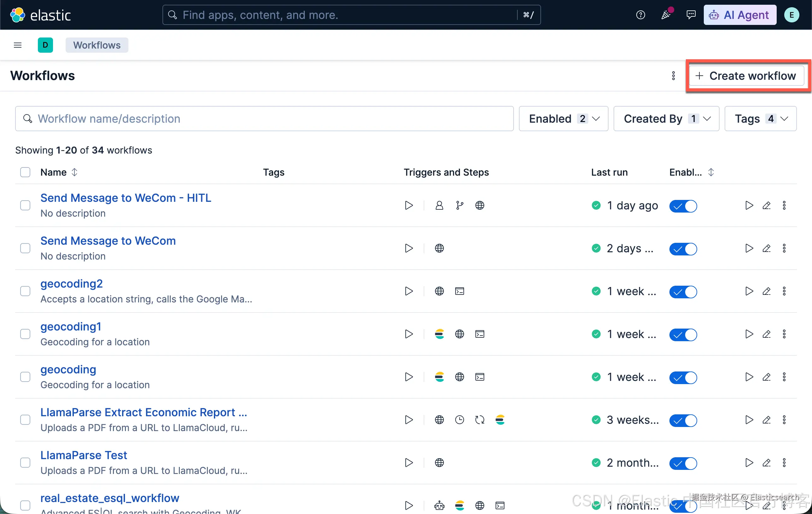Screen dimensions: 812x514
Task: Open the LlamaParse Test workflow link
Action: (x=84, y=455)
